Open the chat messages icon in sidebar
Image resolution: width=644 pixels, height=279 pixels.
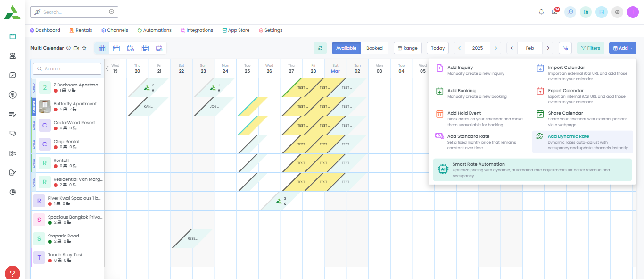[x=13, y=134]
